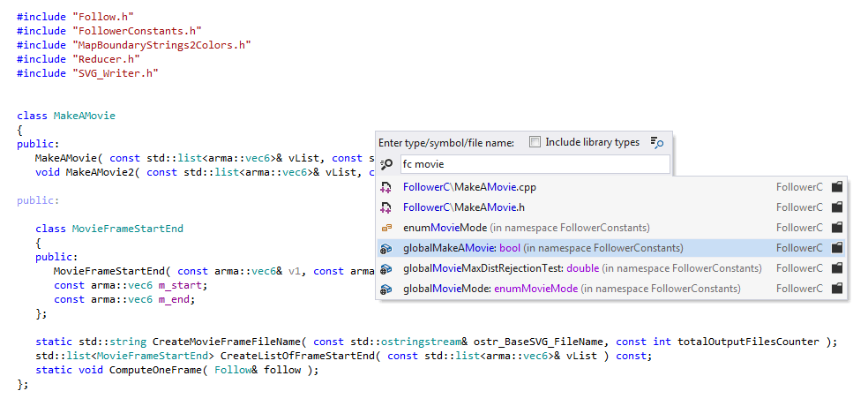Toggle the Include library types checkbox
868x406 pixels.
pos(535,142)
